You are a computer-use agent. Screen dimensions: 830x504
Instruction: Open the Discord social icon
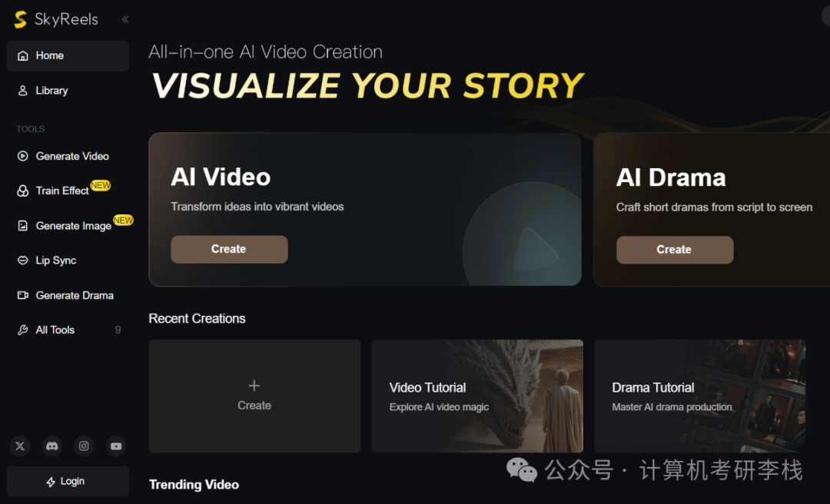(52, 446)
